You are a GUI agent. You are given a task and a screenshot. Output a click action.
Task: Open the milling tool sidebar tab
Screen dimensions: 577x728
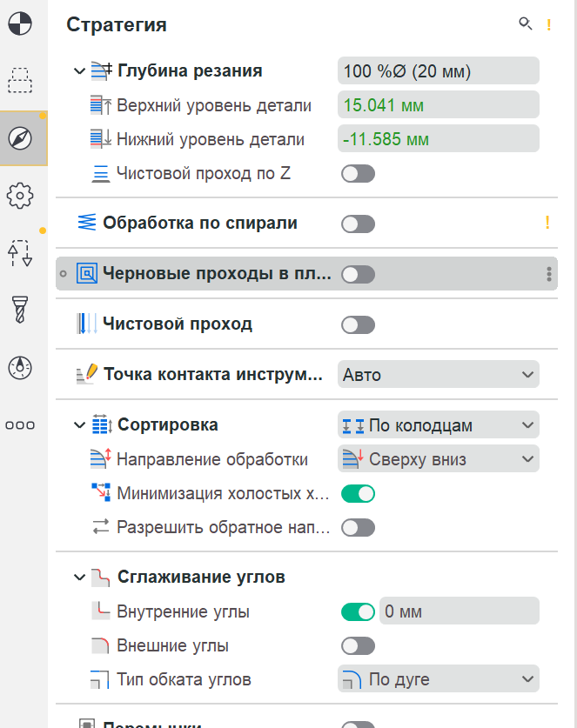pyautogui.click(x=20, y=310)
